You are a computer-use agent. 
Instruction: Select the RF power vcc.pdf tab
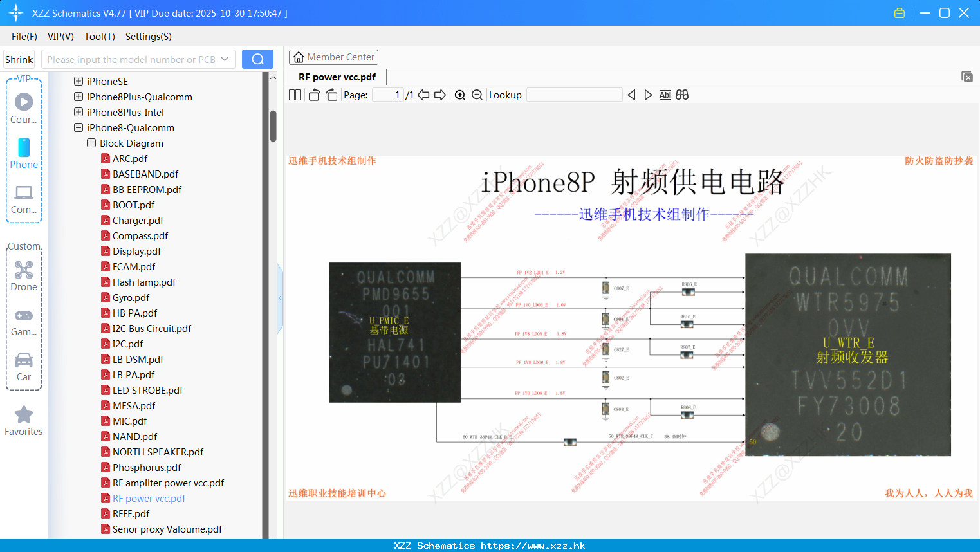[x=337, y=77]
